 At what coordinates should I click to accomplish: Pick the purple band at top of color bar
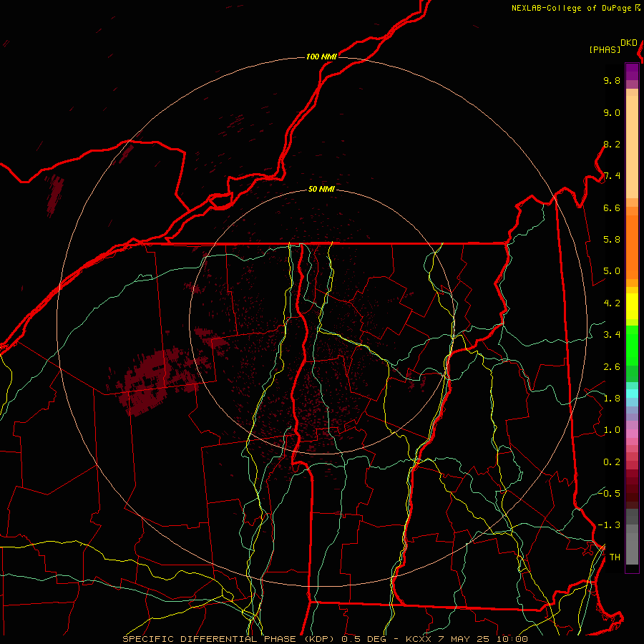632,72
